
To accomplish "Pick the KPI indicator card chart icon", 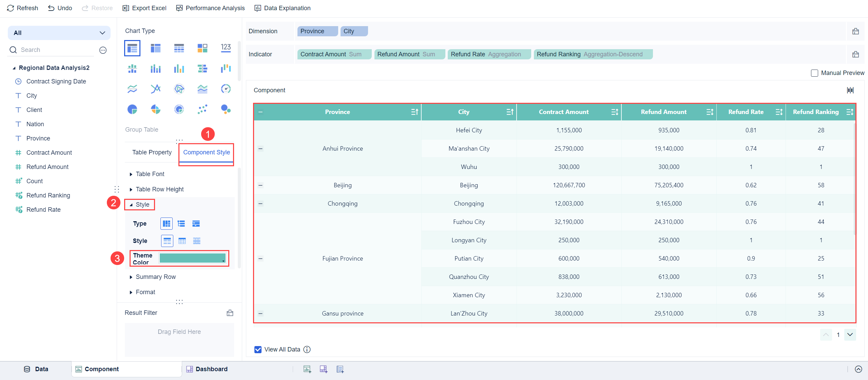I will [226, 48].
